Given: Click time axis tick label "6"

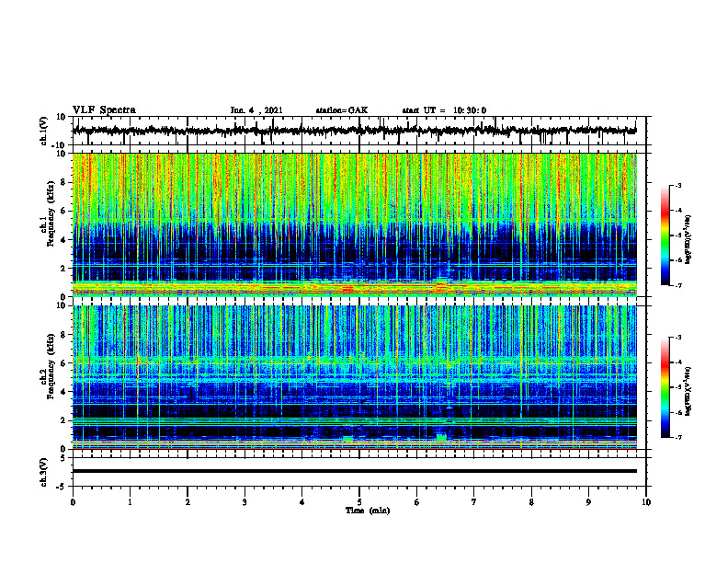Looking at the screenshot, I should click(417, 502).
